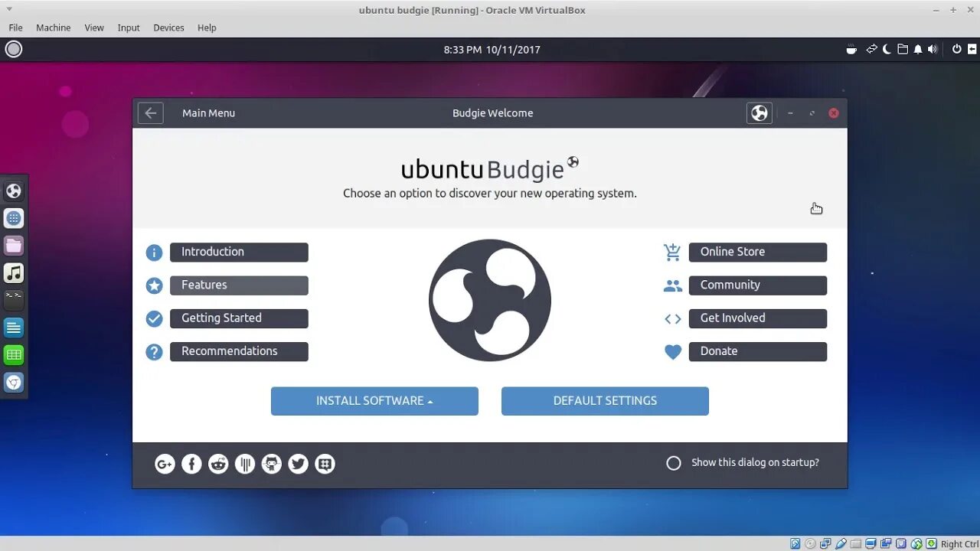
Task: Open the VirtualBox Help menu
Action: (207, 28)
